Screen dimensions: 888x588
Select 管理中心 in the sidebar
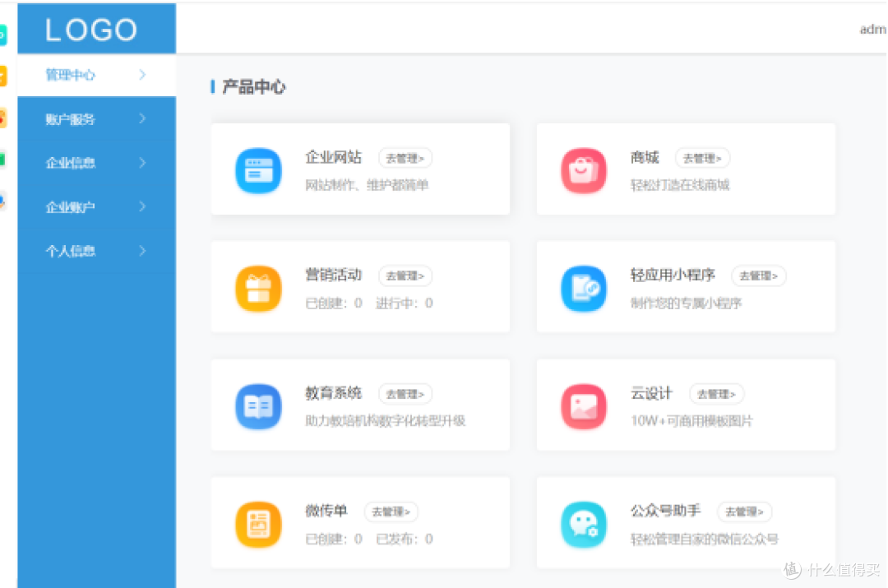click(x=96, y=75)
